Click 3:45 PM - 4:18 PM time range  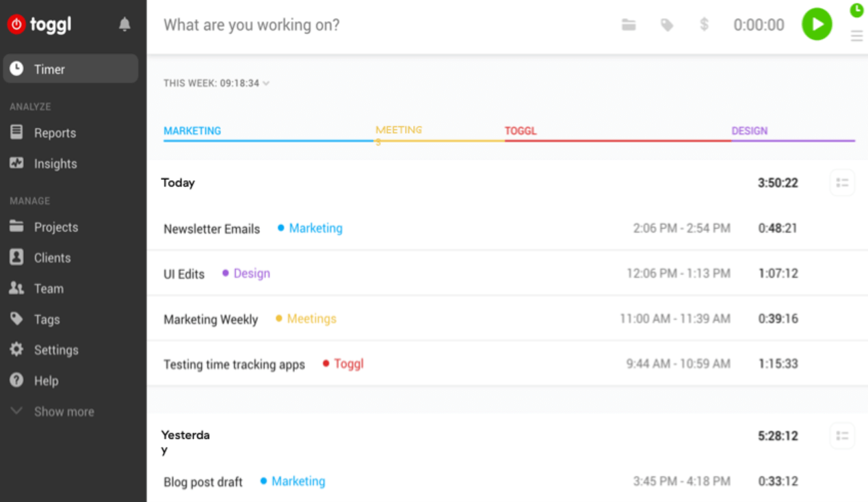681,481
